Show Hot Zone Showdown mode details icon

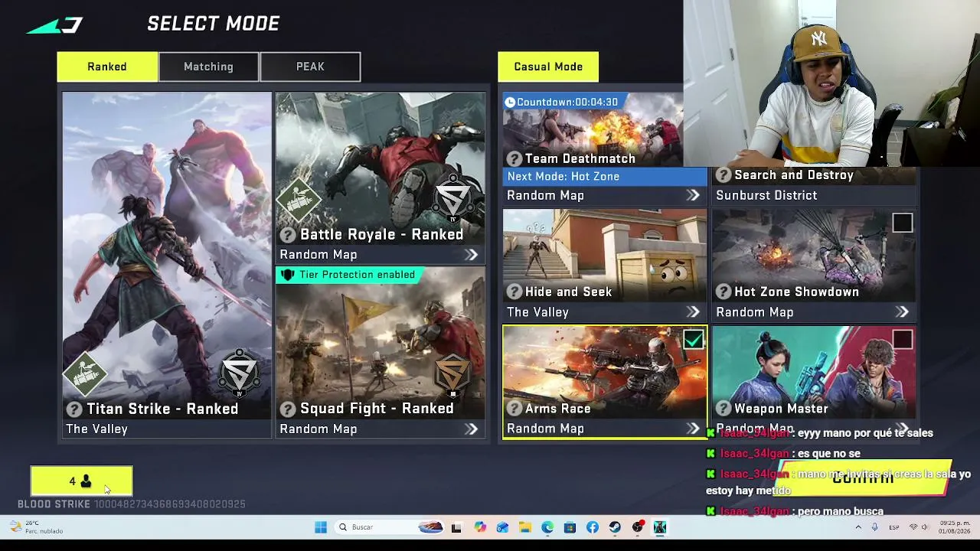click(x=724, y=292)
